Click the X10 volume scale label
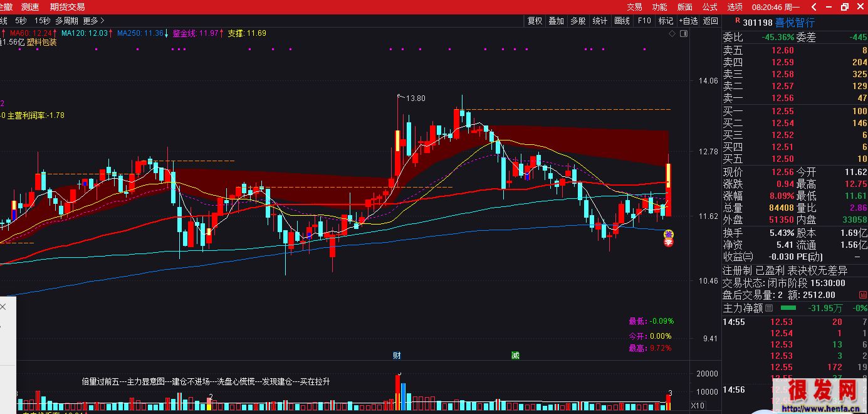The width and height of the screenshot is (868, 414). point(698,406)
